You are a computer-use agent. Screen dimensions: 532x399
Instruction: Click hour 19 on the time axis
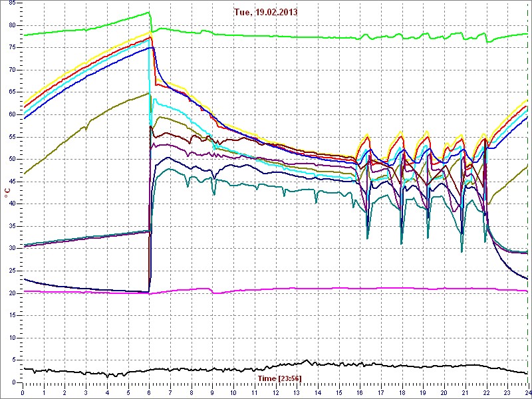click(x=423, y=392)
